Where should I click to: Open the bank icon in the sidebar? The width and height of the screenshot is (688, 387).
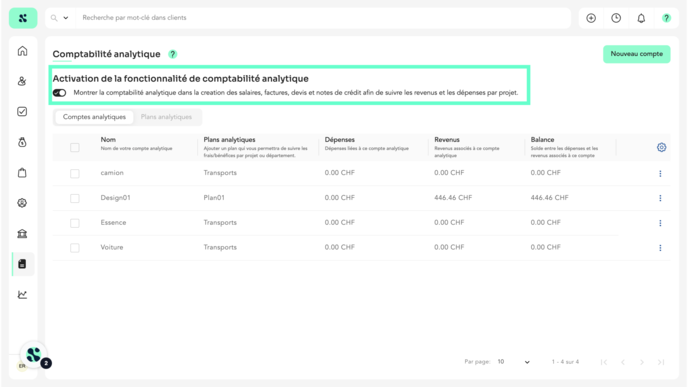(22, 233)
